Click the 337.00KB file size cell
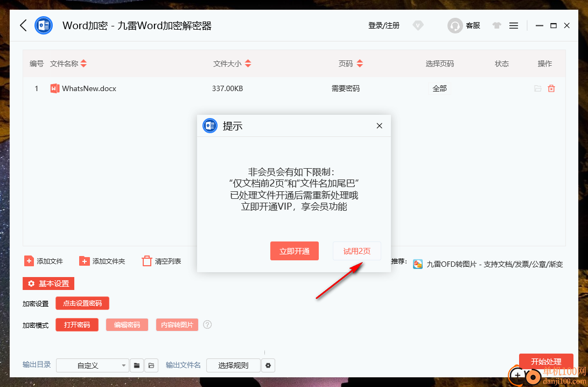Viewport: 588px width, 387px height. click(228, 88)
